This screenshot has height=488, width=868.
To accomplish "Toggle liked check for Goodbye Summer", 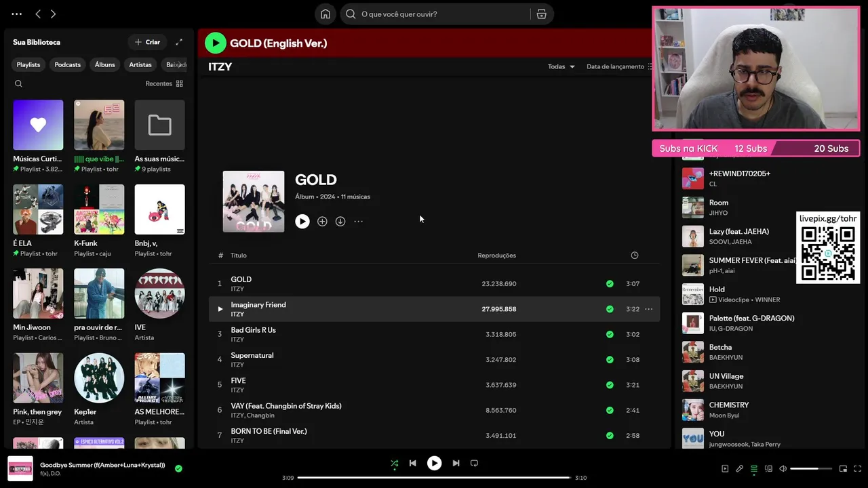I will 178,468.
